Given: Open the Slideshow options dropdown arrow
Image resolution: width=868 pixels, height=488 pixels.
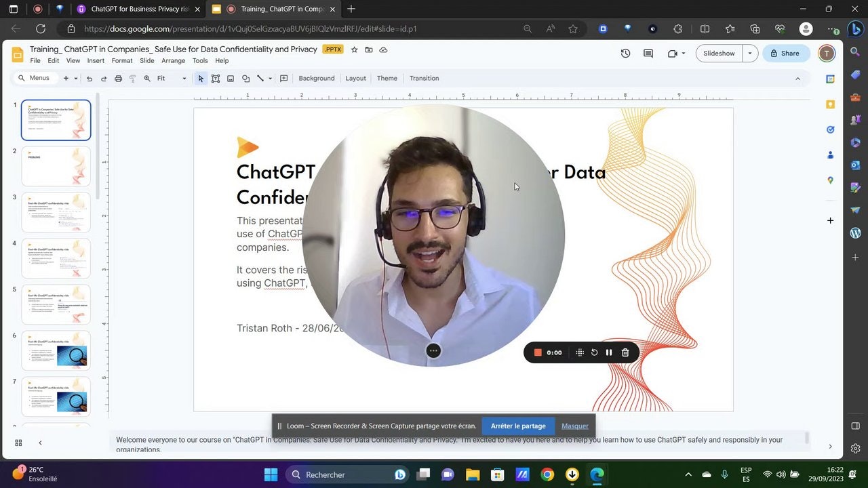Looking at the screenshot, I should coord(749,53).
